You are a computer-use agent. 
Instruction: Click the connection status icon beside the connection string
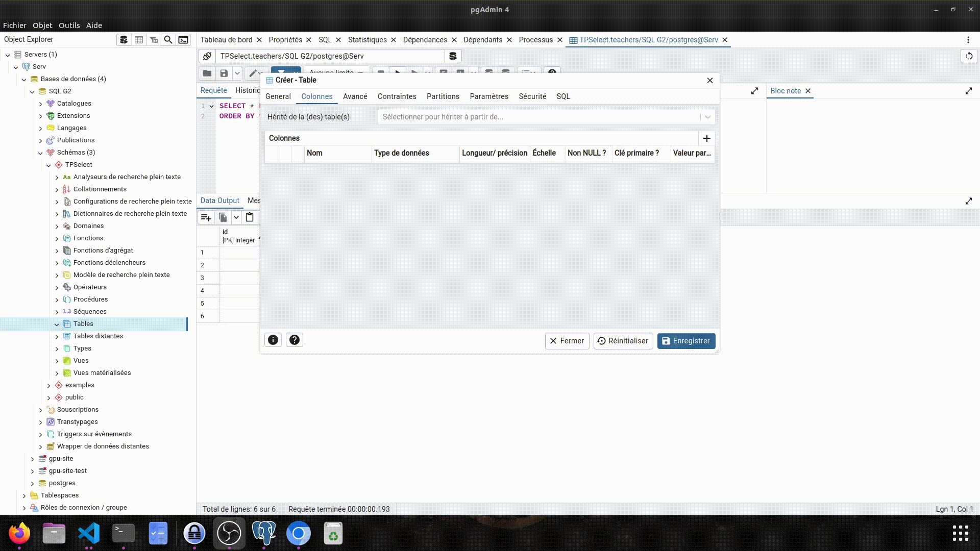point(207,56)
